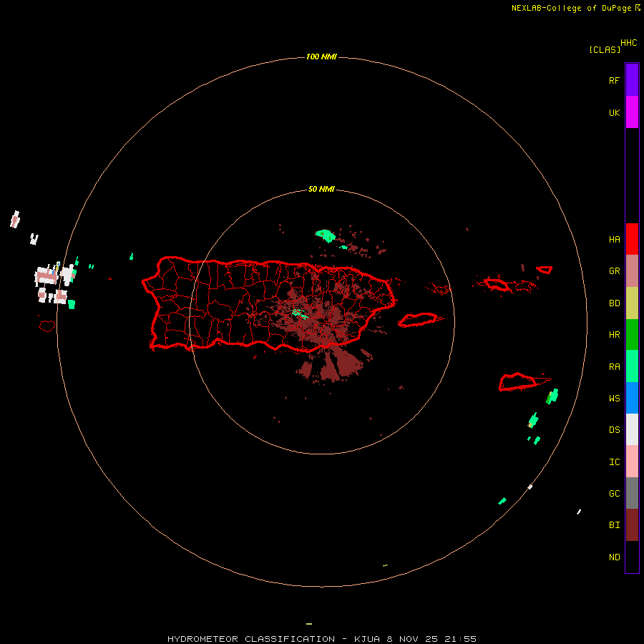This screenshot has height=644, width=644.
Task: Click the BD legend label
Action: pyautogui.click(x=614, y=303)
